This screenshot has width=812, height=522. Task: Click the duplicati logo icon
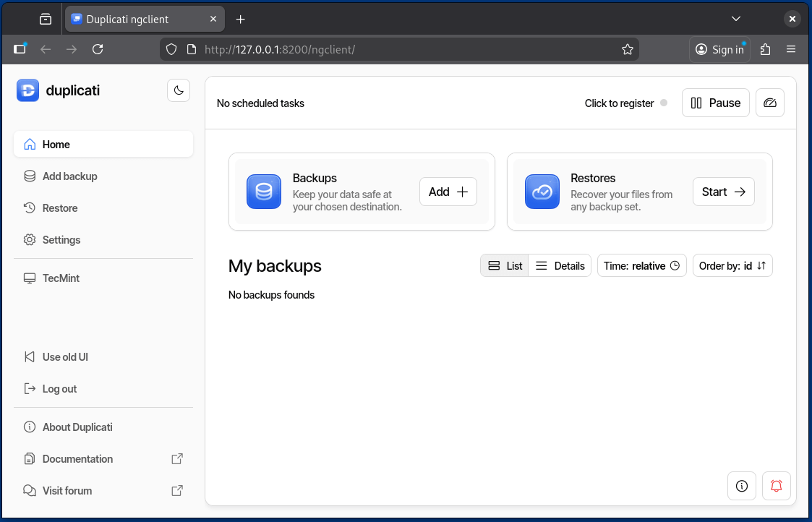pos(28,90)
